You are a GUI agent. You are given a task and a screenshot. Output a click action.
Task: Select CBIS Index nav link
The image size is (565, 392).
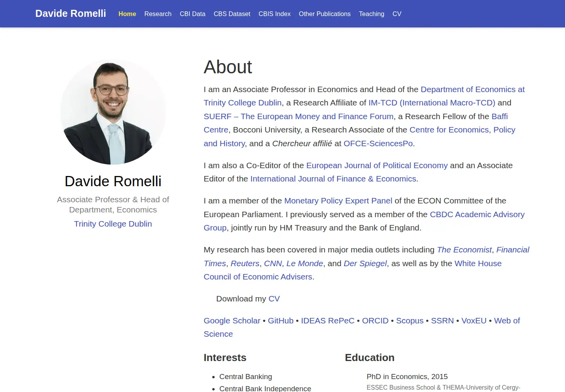(x=275, y=14)
